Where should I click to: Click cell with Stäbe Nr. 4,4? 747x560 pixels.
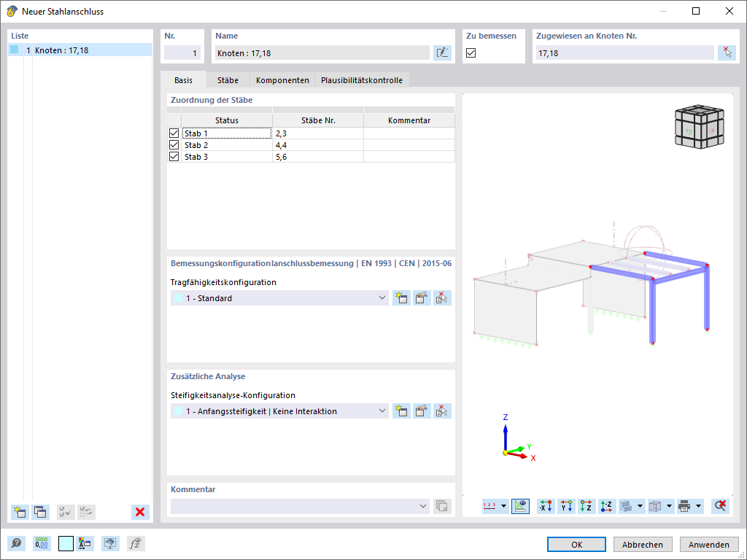click(318, 145)
